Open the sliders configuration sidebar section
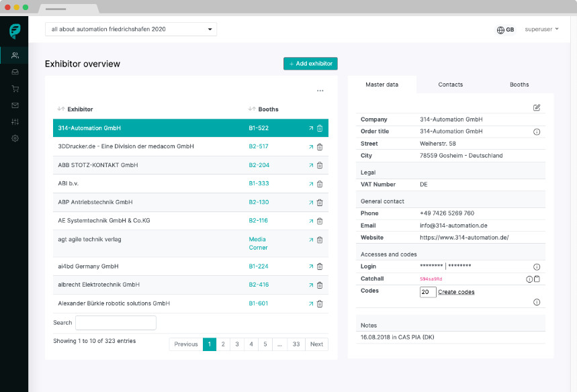Image resolution: width=577 pixels, height=392 pixels. (x=15, y=121)
